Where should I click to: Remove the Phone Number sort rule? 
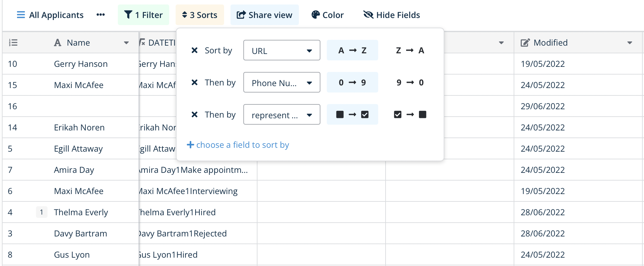pyautogui.click(x=194, y=83)
